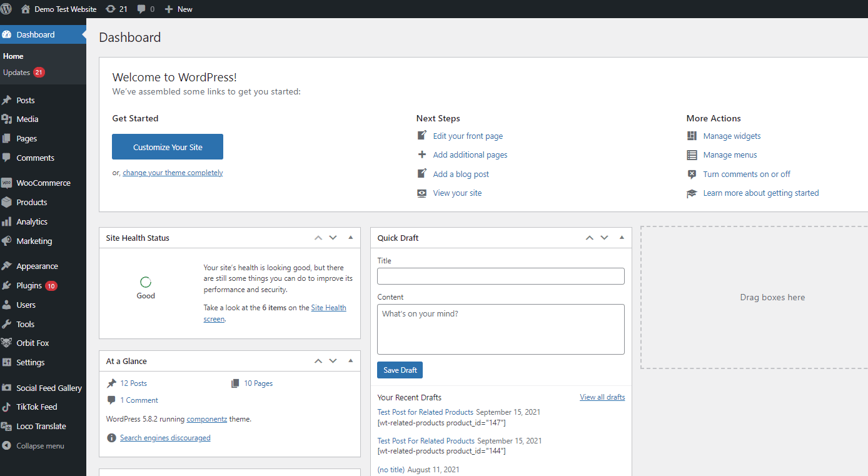Click the Manage menus link
This screenshot has height=476, width=868.
click(x=730, y=154)
